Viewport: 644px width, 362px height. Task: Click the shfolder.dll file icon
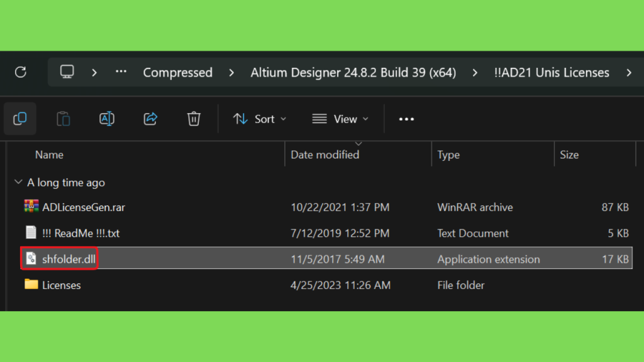(31, 258)
